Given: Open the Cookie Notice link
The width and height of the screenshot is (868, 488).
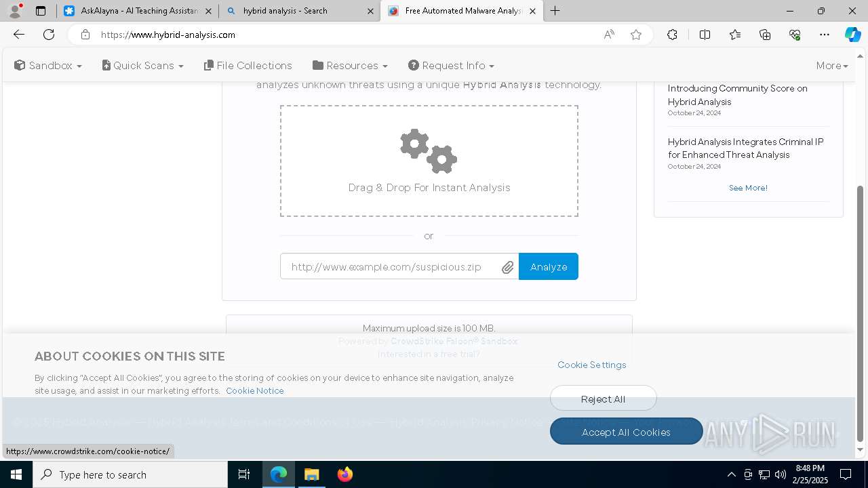Looking at the screenshot, I should coord(255,391).
